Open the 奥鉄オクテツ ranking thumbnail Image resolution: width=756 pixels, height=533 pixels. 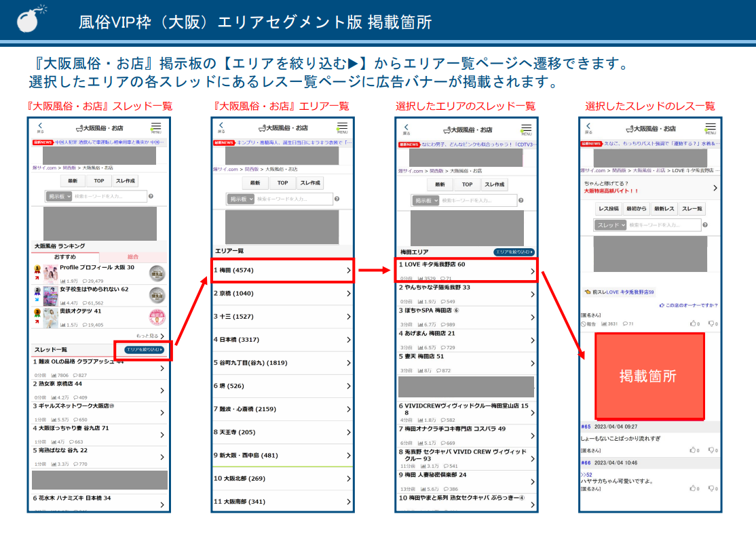click(50, 318)
